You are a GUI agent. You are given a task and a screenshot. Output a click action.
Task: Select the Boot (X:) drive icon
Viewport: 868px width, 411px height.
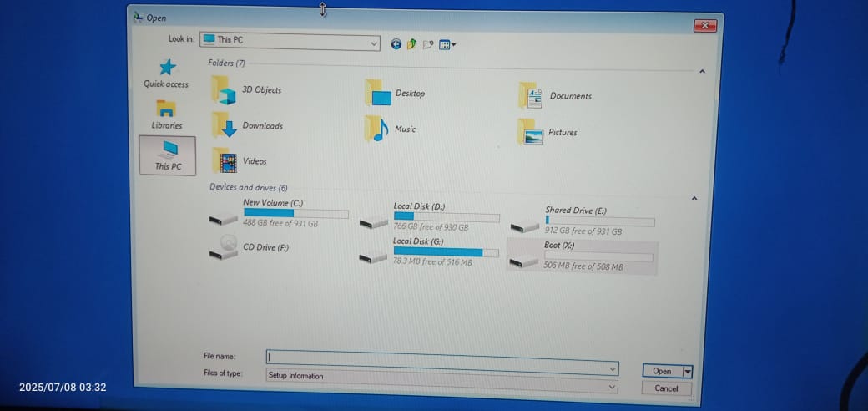tap(523, 261)
